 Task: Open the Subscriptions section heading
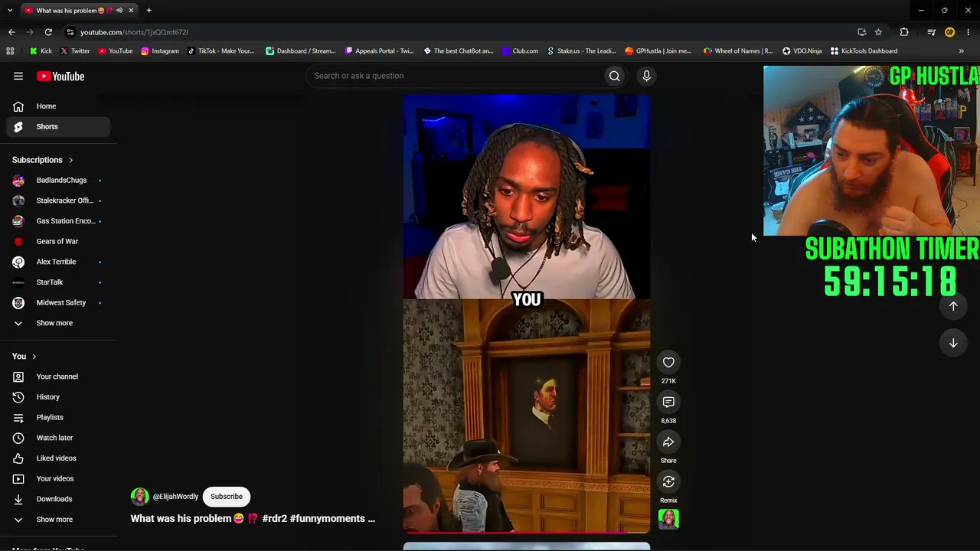43,160
